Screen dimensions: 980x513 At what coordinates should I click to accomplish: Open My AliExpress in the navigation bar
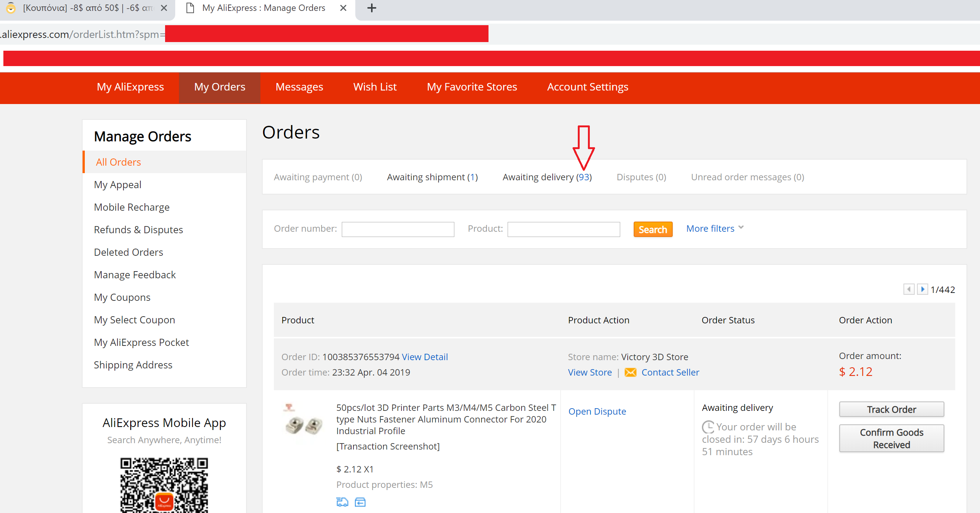[130, 87]
